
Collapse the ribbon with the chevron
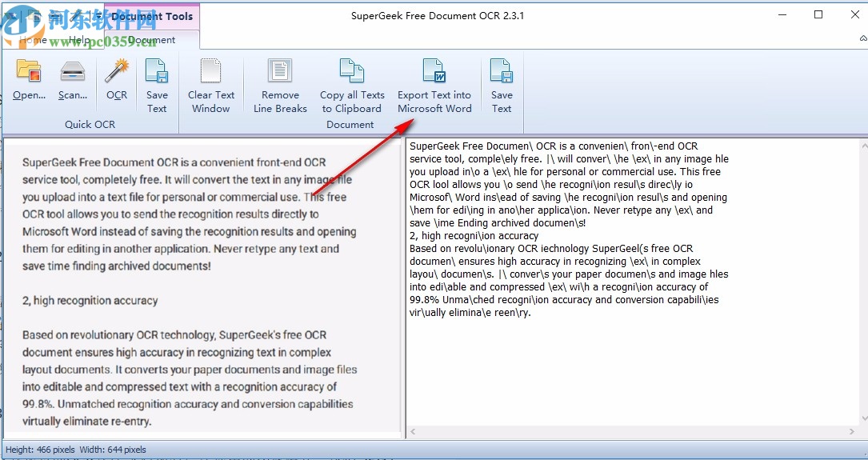point(863,38)
